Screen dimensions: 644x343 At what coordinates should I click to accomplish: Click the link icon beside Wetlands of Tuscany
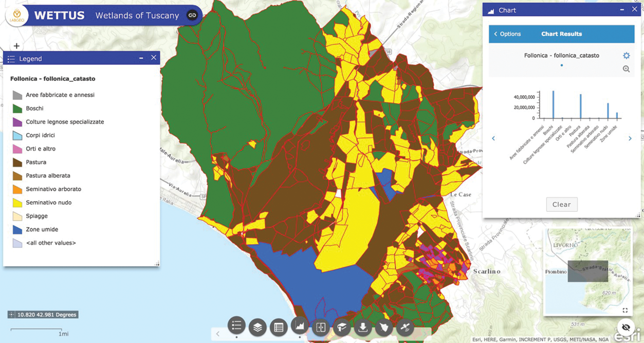tap(192, 15)
